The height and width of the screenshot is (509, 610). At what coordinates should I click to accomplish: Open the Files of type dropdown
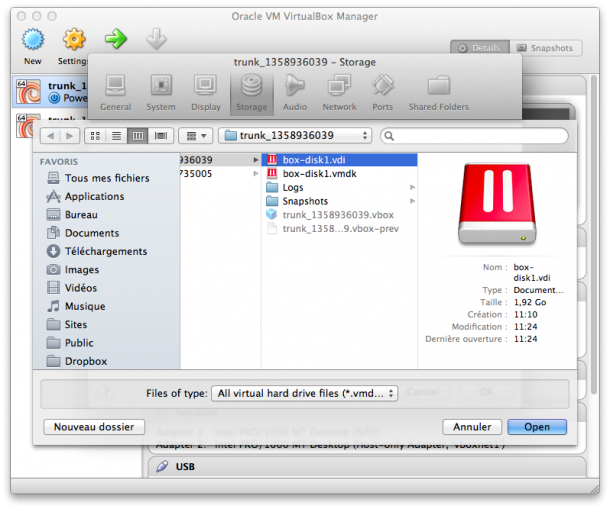click(x=304, y=393)
